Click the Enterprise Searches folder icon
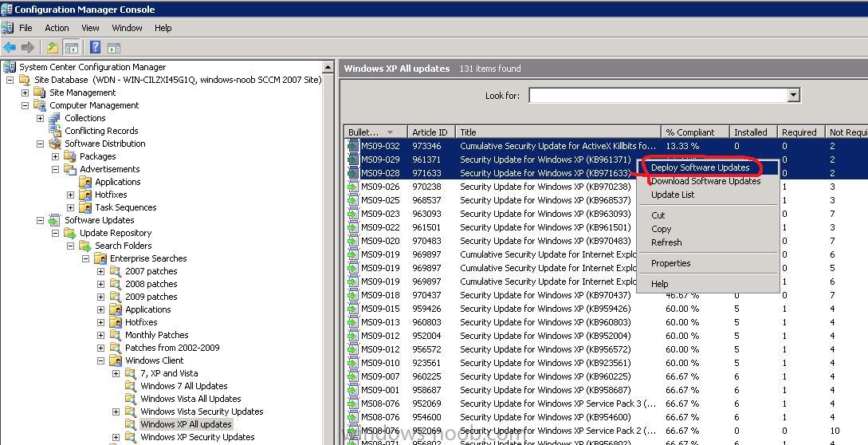This screenshot has width=868, height=445. tap(100, 258)
